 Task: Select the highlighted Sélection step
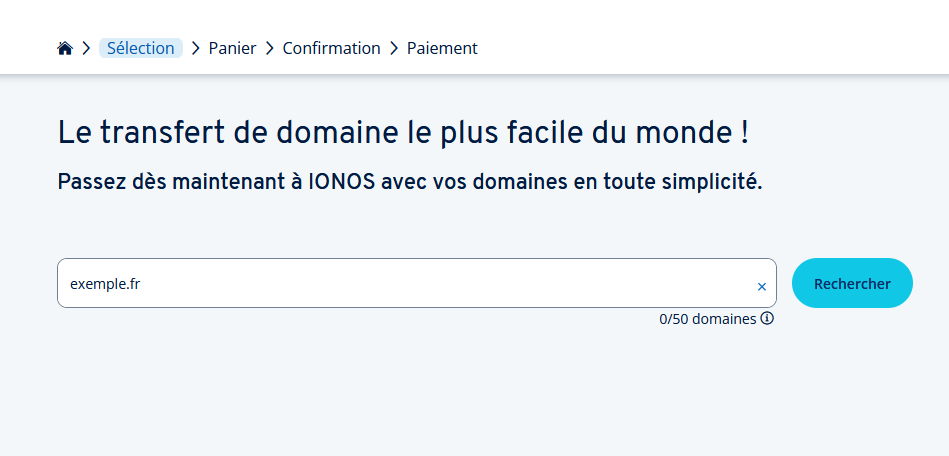tap(140, 48)
